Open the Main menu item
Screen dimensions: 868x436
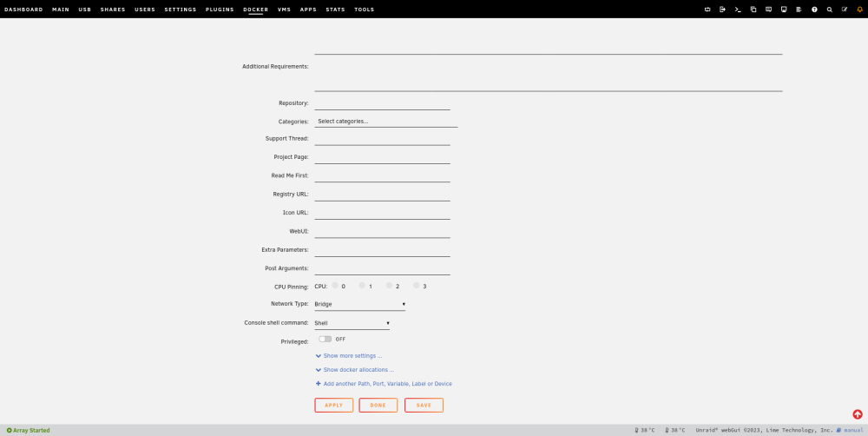(61, 10)
